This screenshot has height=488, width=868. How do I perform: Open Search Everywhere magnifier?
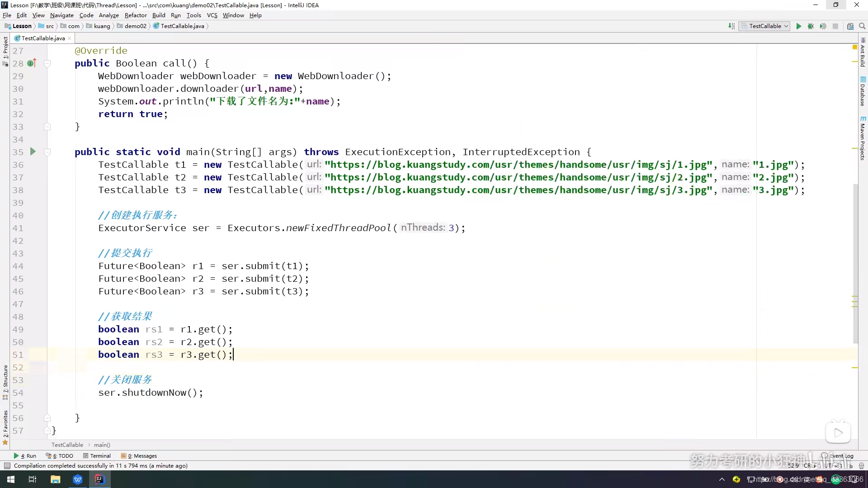pos(862,26)
